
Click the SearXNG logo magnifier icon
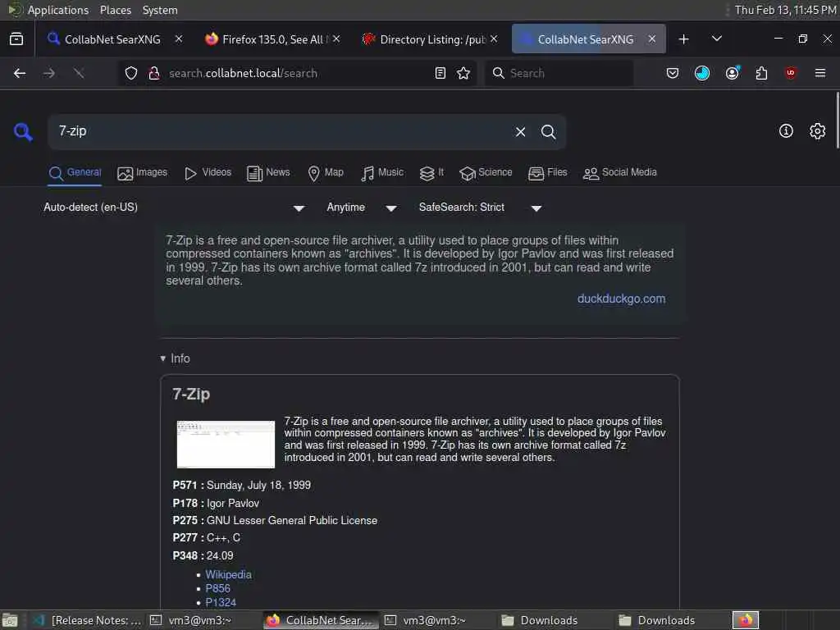pos(23,132)
